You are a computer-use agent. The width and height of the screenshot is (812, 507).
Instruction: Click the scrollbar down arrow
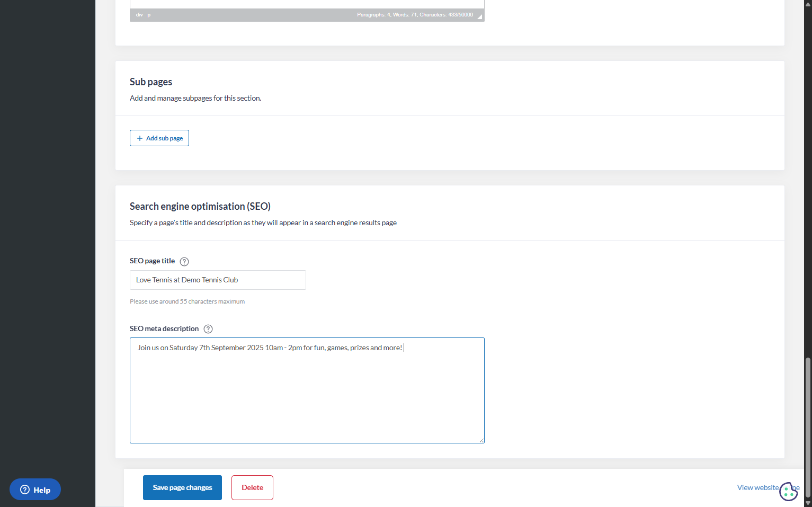[x=808, y=503]
